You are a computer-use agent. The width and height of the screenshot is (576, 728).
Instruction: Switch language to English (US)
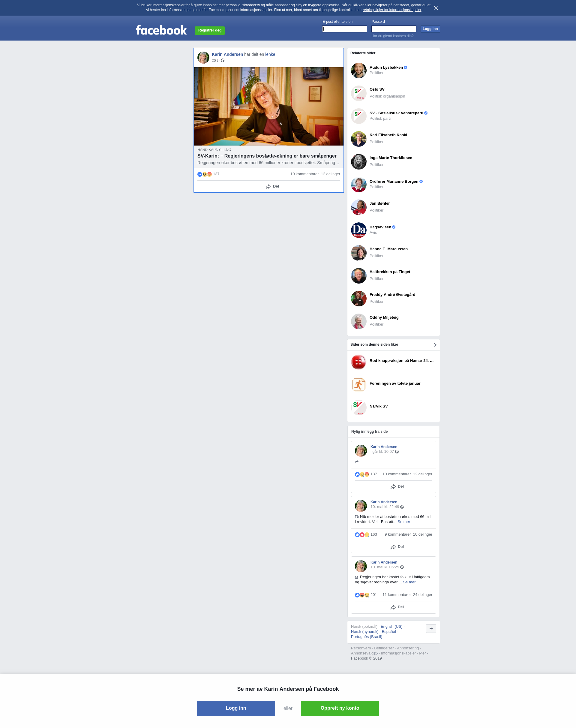[391, 627]
